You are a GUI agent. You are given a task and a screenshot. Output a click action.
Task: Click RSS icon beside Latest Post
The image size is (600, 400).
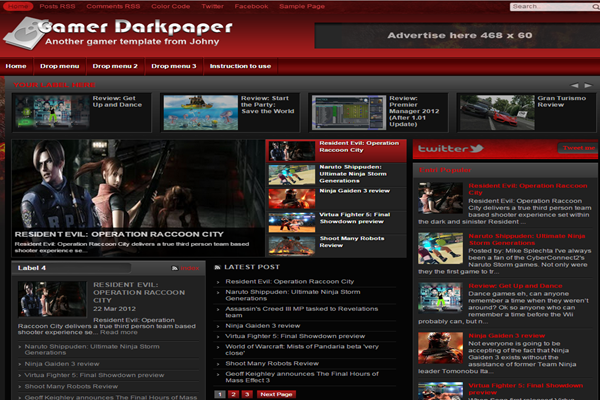217,267
